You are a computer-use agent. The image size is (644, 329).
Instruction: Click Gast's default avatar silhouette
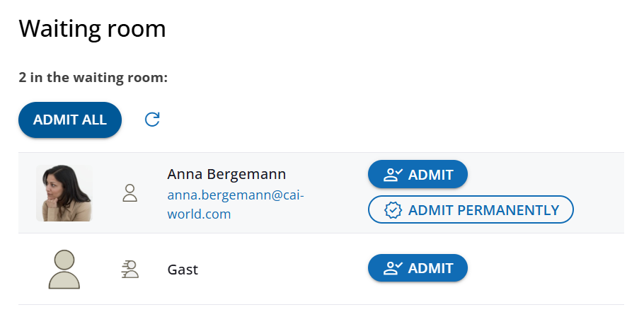point(64,269)
